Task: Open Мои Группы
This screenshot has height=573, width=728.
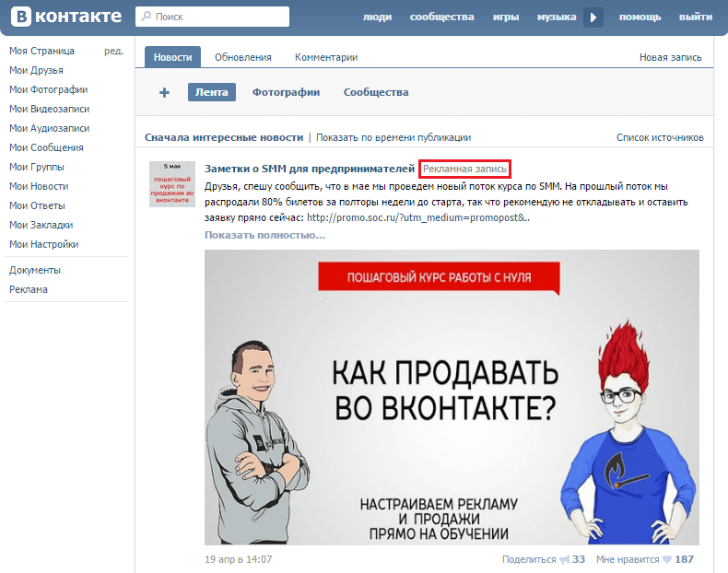Action: coord(37,167)
